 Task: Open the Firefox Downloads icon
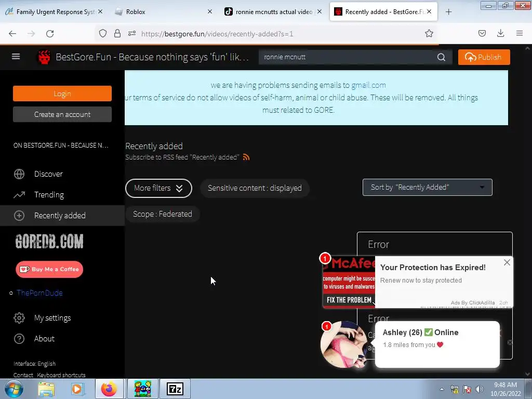[x=500, y=33]
